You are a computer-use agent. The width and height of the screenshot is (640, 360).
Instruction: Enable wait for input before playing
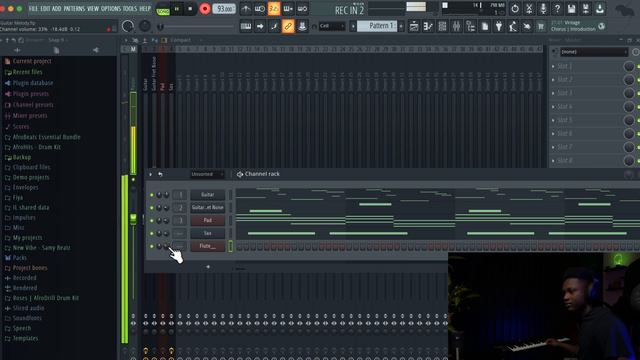(x=260, y=9)
